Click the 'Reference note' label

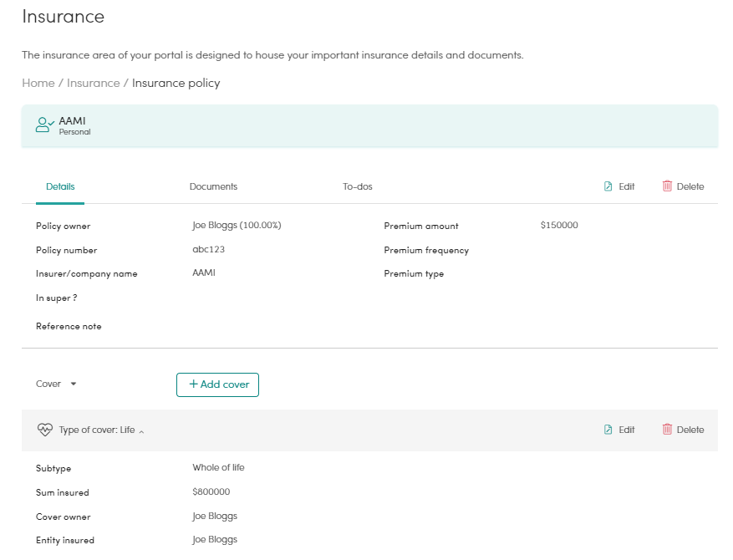[69, 326]
